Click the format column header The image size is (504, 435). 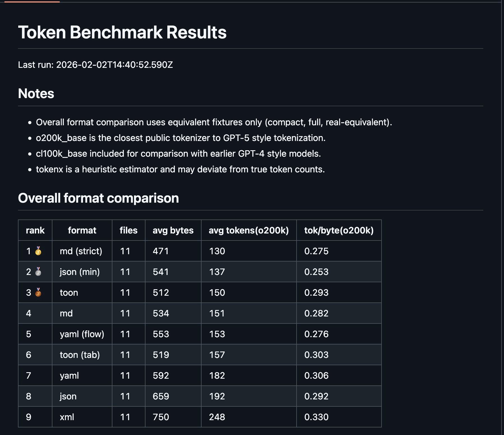(82, 230)
